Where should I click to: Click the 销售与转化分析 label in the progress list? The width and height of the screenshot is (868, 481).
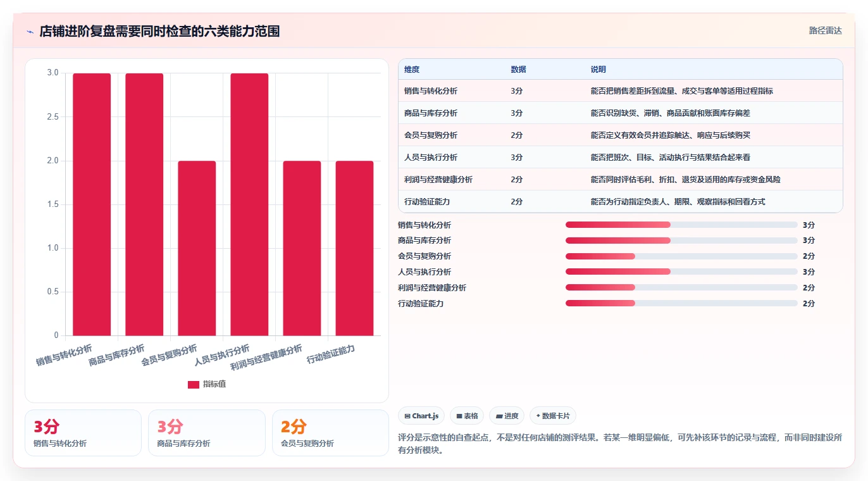pos(425,225)
